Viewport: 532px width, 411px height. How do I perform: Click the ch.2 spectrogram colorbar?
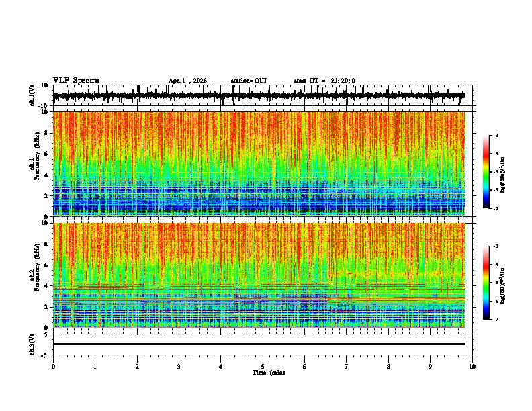(x=486, y=283)
